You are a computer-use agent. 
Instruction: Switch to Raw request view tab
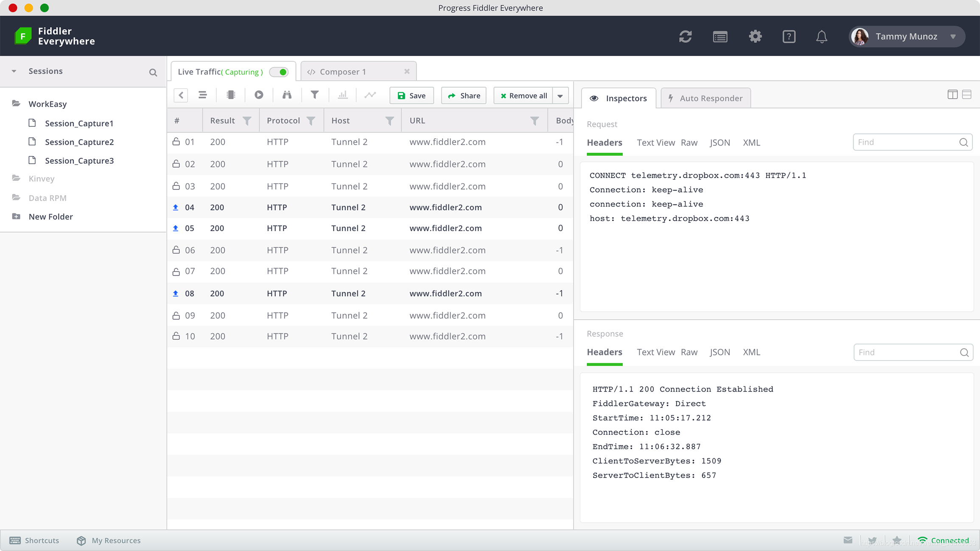point(689,142)
